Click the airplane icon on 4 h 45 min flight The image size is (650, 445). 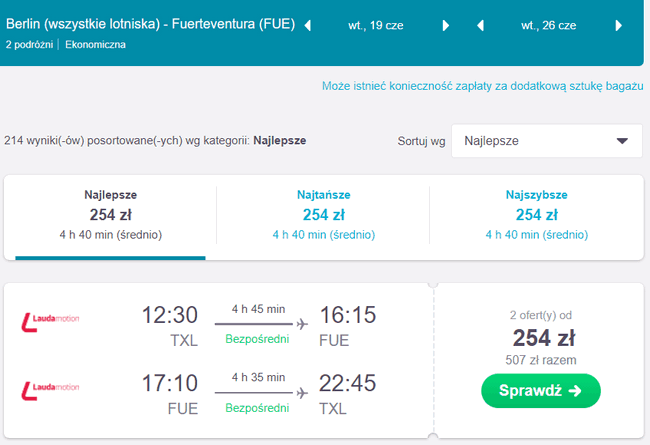click(302, 324)
